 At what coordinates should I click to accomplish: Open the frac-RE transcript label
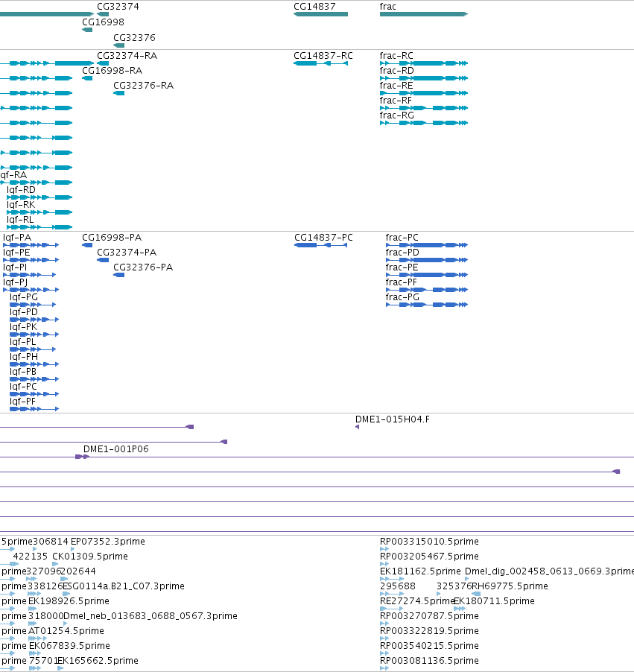coord(396,85)
